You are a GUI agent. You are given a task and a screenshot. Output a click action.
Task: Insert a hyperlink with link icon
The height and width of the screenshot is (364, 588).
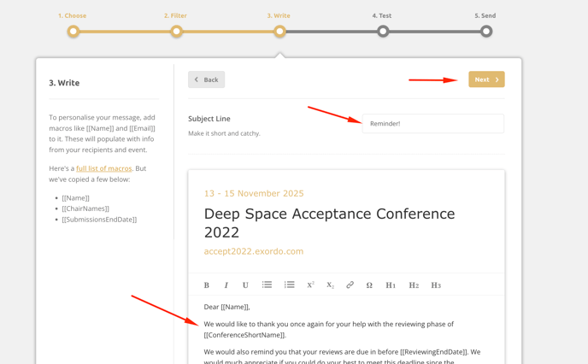pyautogui.click(x=350, y=285)
